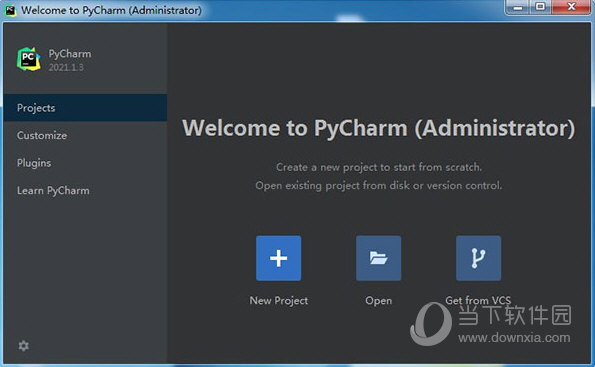
Task: Minimize the PyCharm welcome window
Action: [517, 7]
